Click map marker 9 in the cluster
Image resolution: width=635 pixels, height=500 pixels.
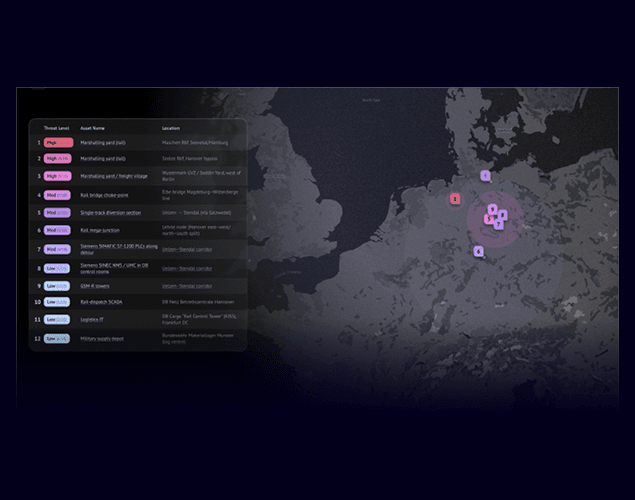pyautogui.click(x=492, y=209)
